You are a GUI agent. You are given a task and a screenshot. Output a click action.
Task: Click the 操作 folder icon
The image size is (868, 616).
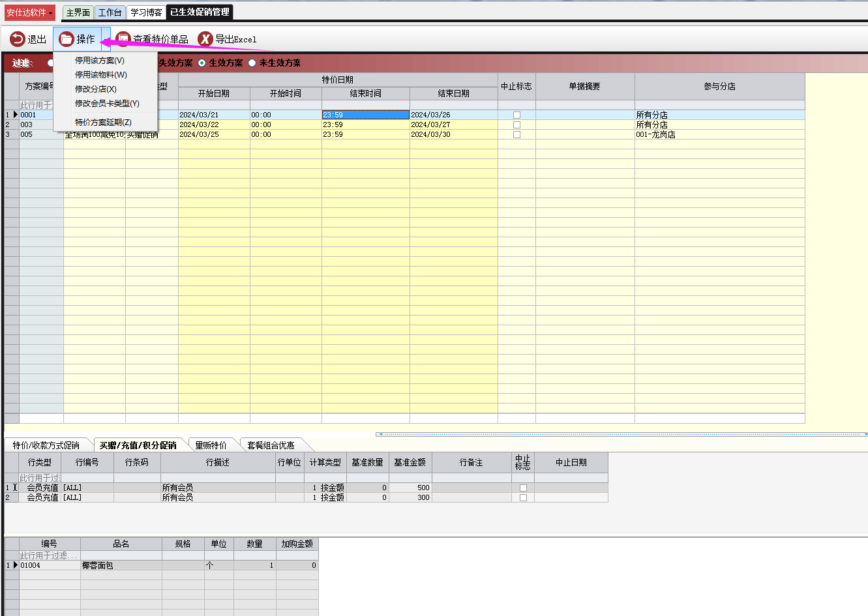pyautogui.click(x=67, y=39)
